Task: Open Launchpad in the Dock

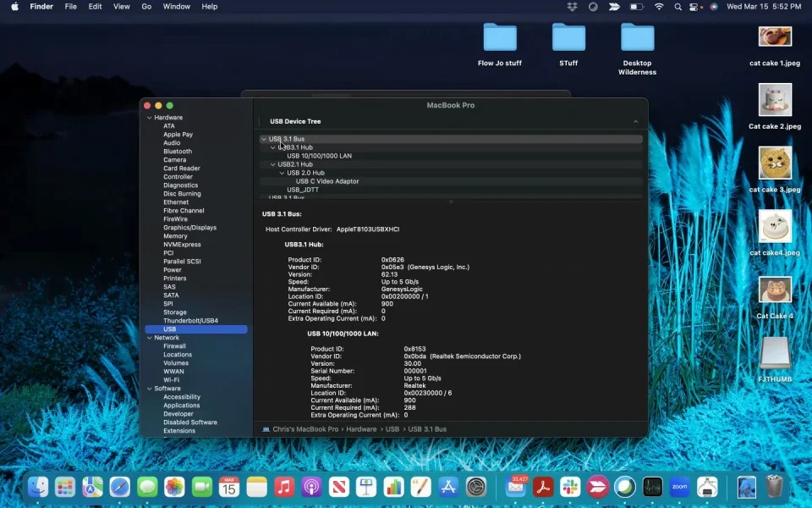Action: tap(65, 487)
